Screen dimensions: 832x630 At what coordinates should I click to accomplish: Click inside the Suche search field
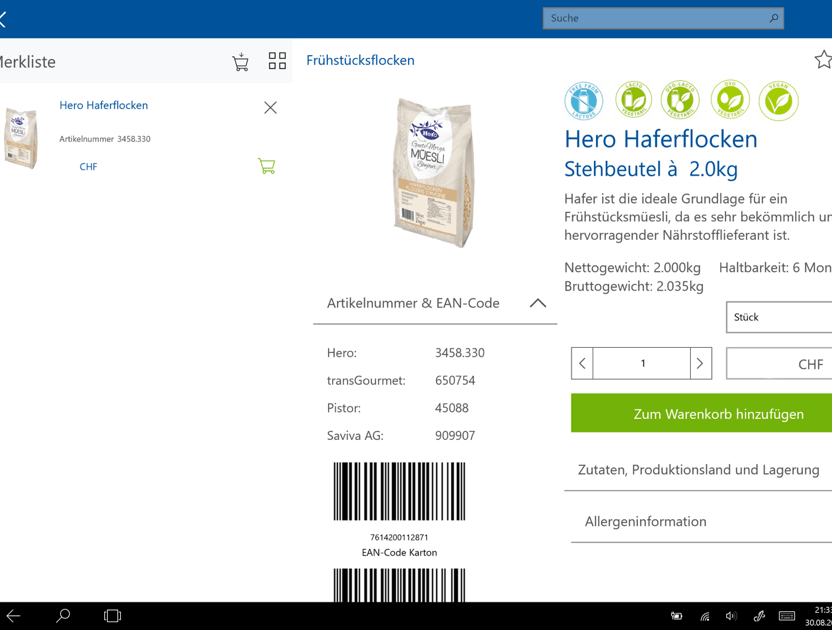coord(663,18)
